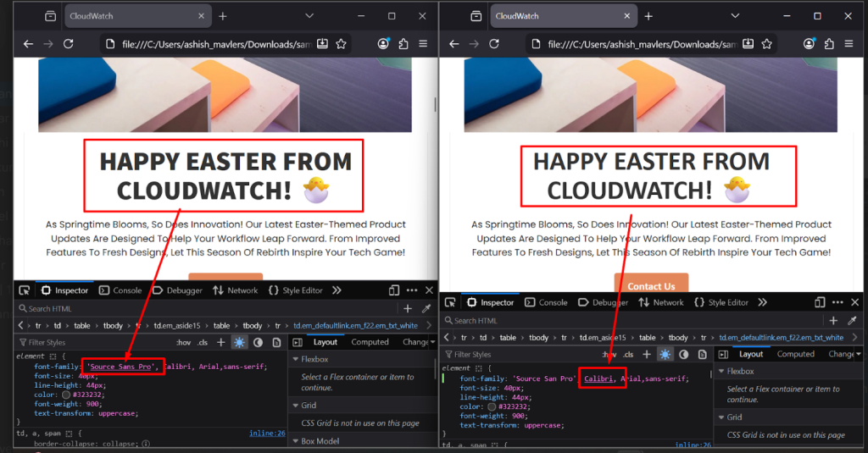Open the left window's hamburger application menu
868x453 pixels.
pyautogui.click(x=423, y=44)
